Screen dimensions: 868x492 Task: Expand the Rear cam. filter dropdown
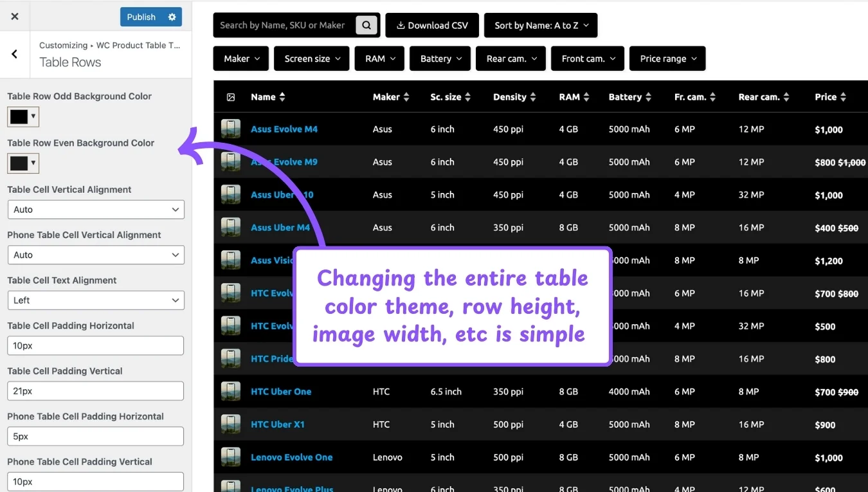coord(511,59)
